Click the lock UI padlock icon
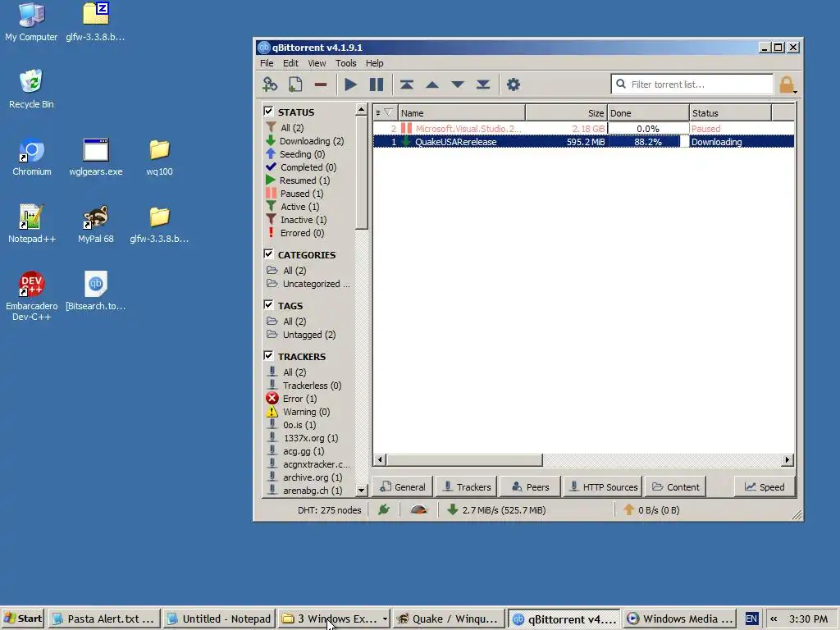The height and width of the screenshot is (630, 840). click(787, 84)
